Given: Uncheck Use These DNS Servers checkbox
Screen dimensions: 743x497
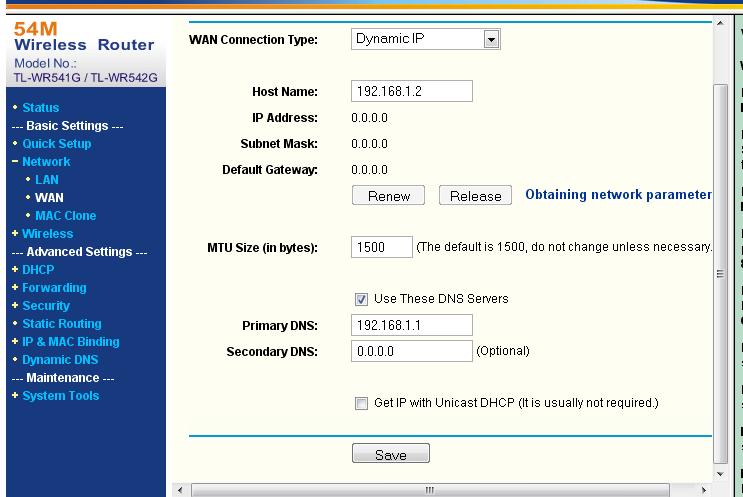Looking at the screenshot, I should click(x=361, y=299).
